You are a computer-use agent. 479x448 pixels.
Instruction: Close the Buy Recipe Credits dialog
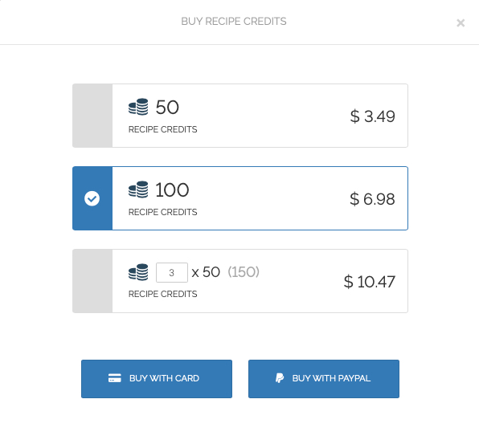click(461, 23)
